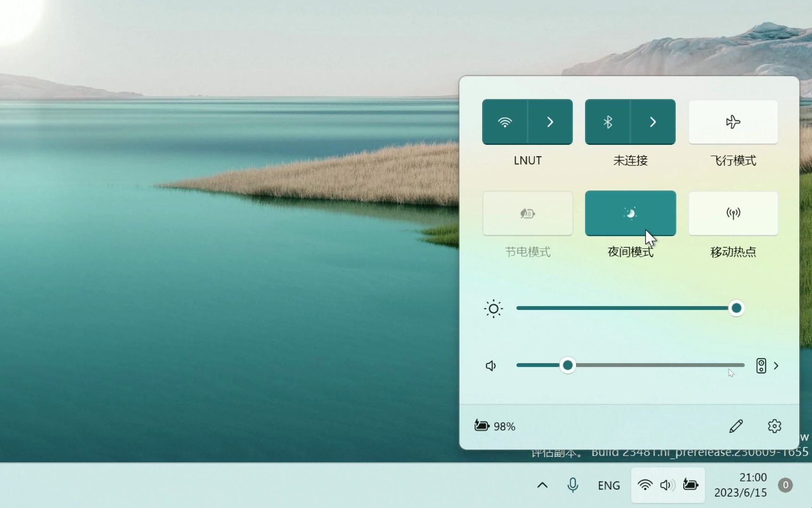Click the 移动热点 hotspot icon
This screenshot has height=508, width=812.
[733, 213]
